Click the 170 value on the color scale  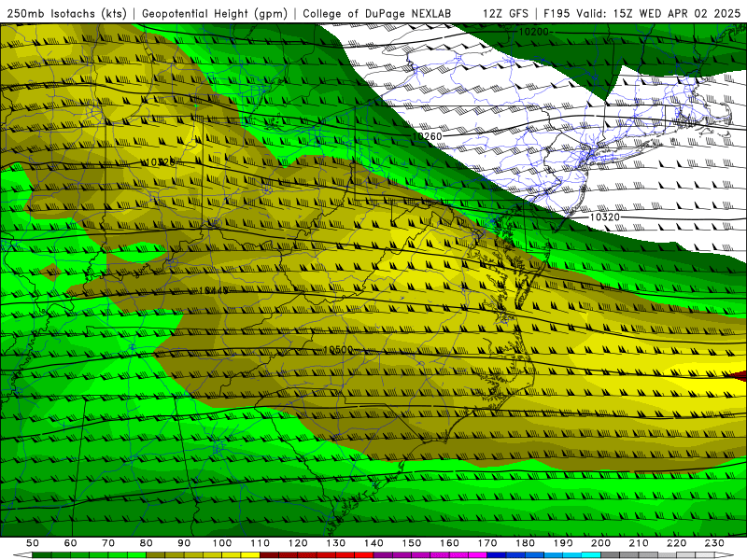tap(487, 543)
